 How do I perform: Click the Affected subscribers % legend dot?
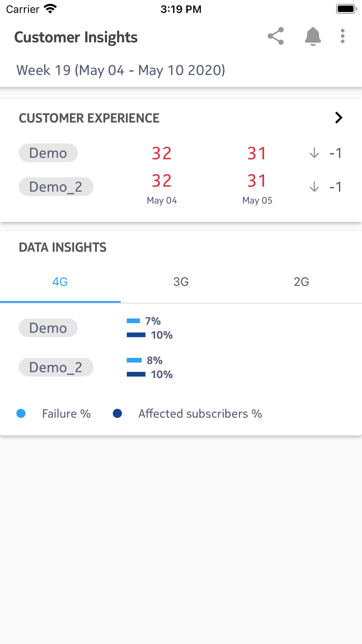117,413
